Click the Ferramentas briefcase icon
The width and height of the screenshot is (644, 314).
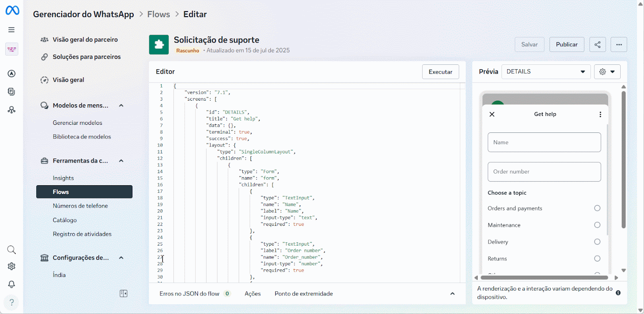(x=45, y=161)
